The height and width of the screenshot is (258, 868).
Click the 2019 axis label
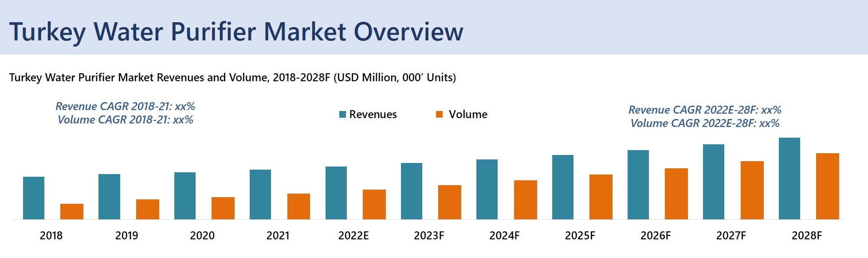tap(126, 236)
